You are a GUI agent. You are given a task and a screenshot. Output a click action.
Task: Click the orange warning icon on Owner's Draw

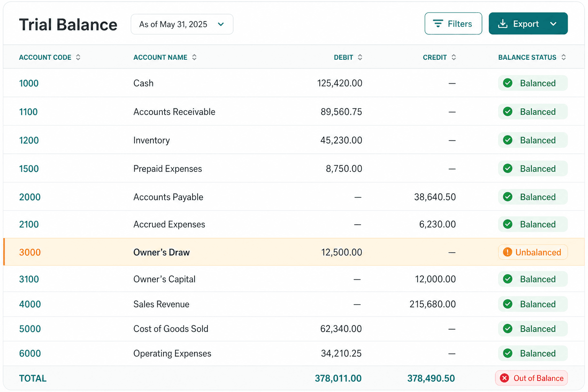507,252
